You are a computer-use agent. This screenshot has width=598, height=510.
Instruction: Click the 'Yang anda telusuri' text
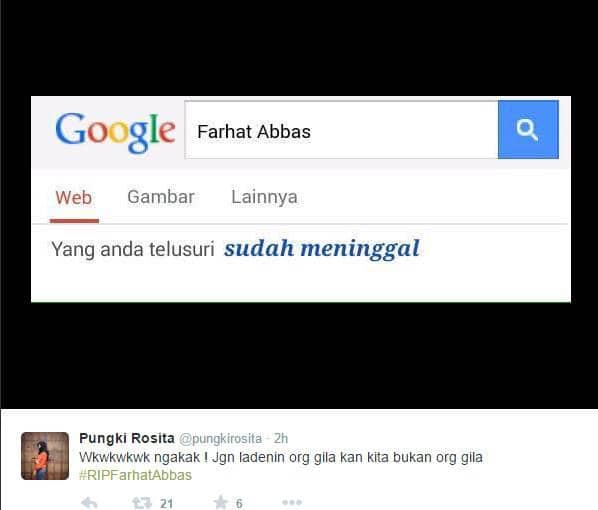coord(133,249)
